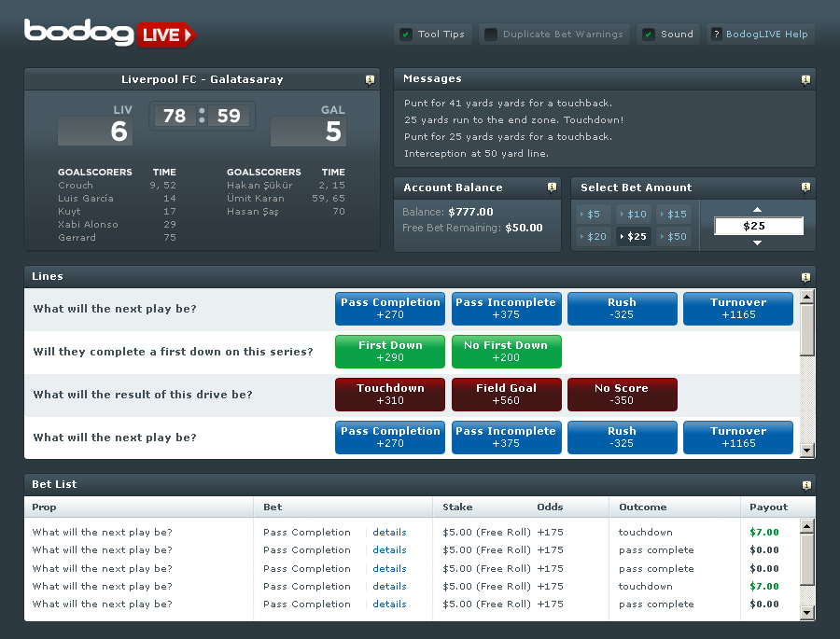Click the LIV score of 6
Screen dimensions: 840x639
[95, 132]
